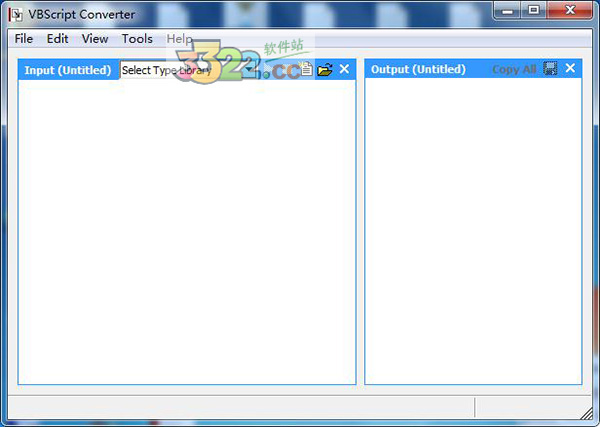The height and width of the screenshot is (427, 600).
Task: Click the VBScript Converter app icon in title bar
Action: click(x=16, y=15)
